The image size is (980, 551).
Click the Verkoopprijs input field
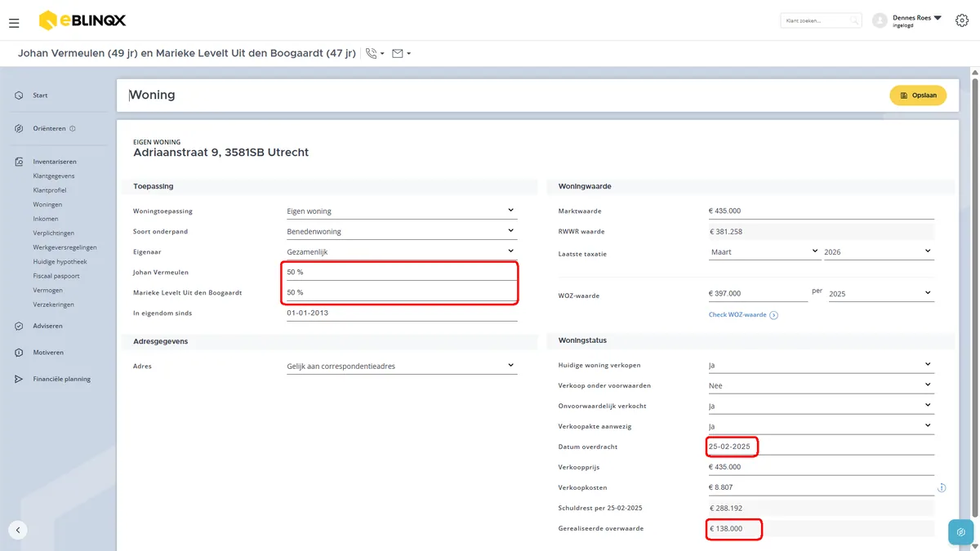click(821, 467)
